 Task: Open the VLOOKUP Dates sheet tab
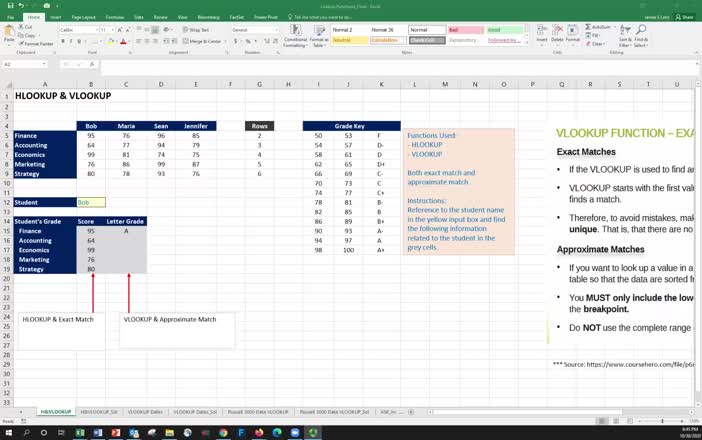coord(145,412)
